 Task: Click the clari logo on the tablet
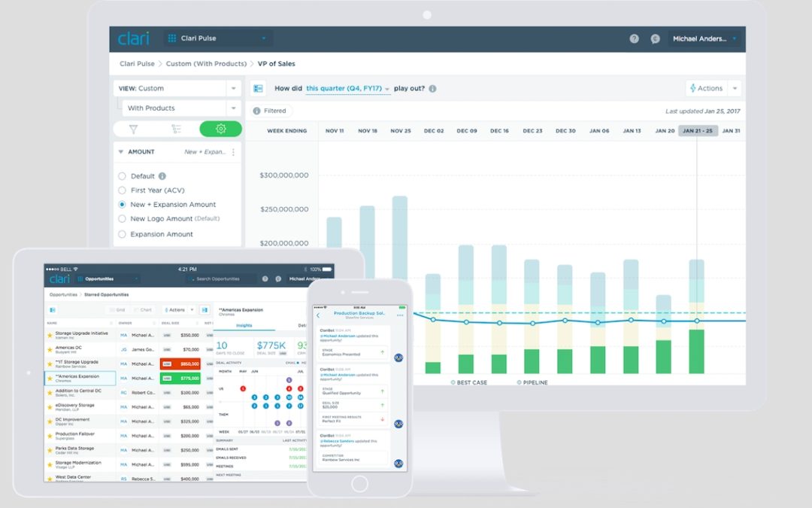click(59, 279)
